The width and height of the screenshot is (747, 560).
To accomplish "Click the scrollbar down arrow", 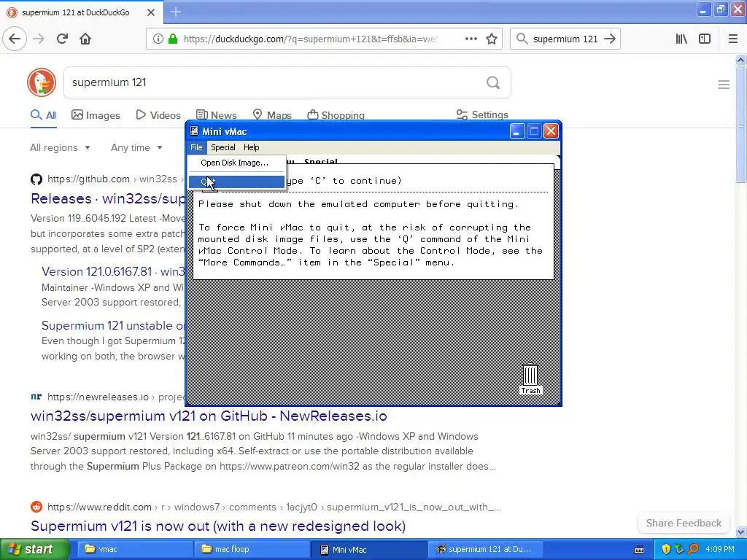I will tap(740, 532).
